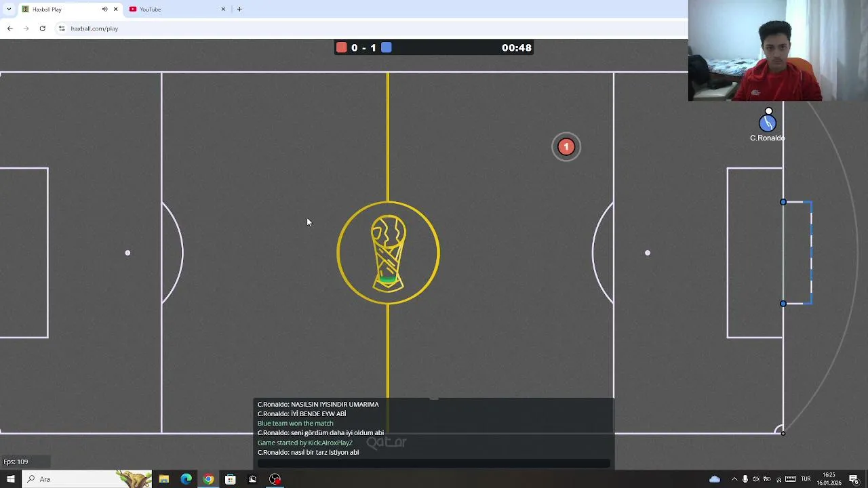Open Microsoft Store from taskbar

(x=231, y=479)
